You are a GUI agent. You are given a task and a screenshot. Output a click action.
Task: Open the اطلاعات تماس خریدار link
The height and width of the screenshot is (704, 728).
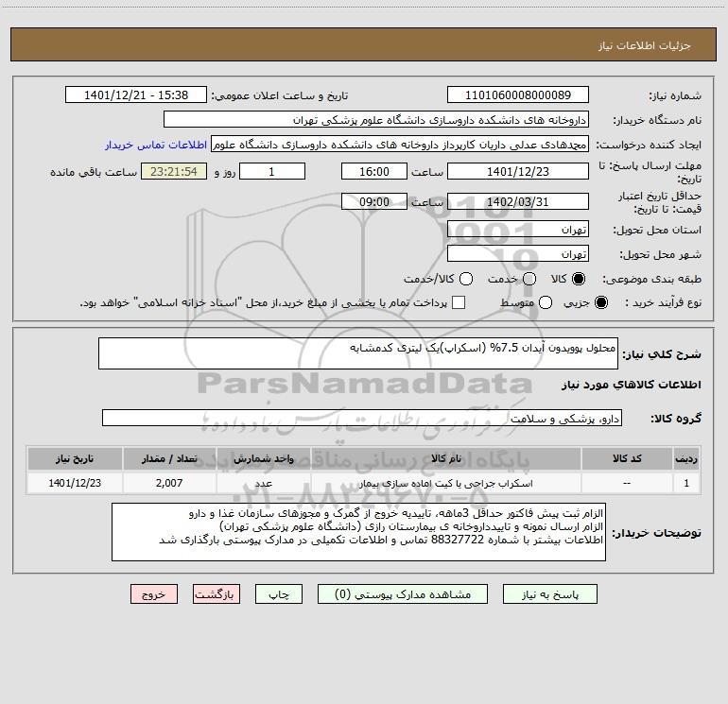[x=156, y=145]
